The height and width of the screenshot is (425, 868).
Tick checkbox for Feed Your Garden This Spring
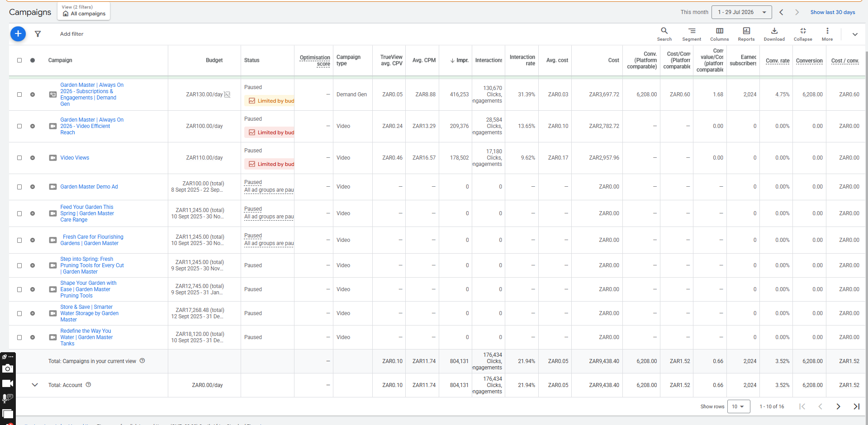tap(19, 213)
